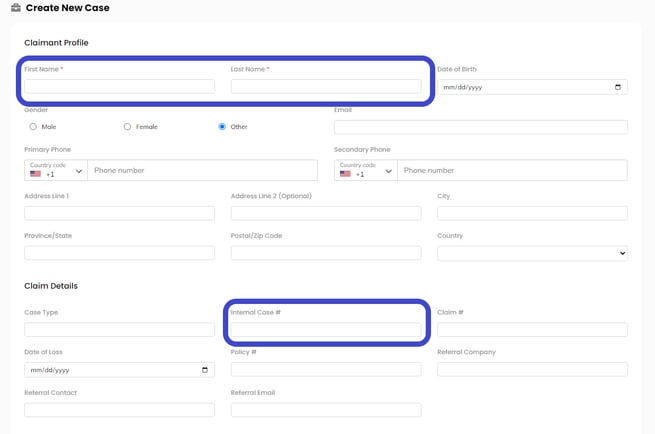Click the US flag in Secondary Phone country code

[x=345, y=174]
